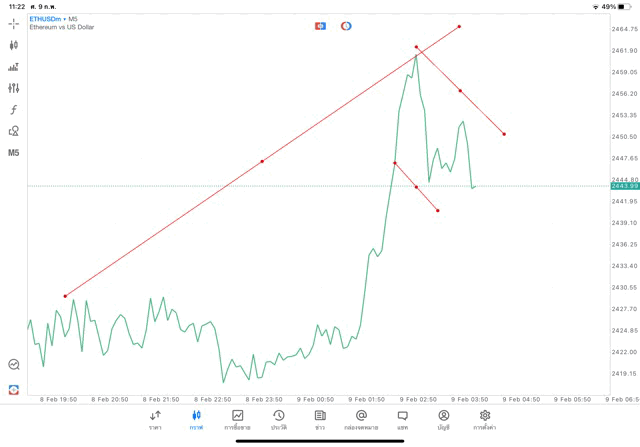Image resolution: width=640 pixels, height=447 pixels.
Task: Open the M5 timeframe selector
Action: pyautogui.click(x=14, y=153)
